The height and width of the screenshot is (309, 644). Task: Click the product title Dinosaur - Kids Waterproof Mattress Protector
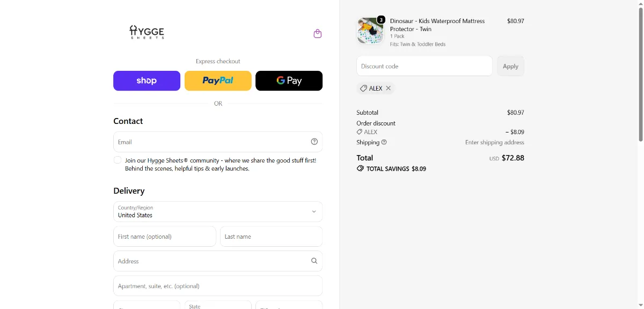click(x=437, y=25)
